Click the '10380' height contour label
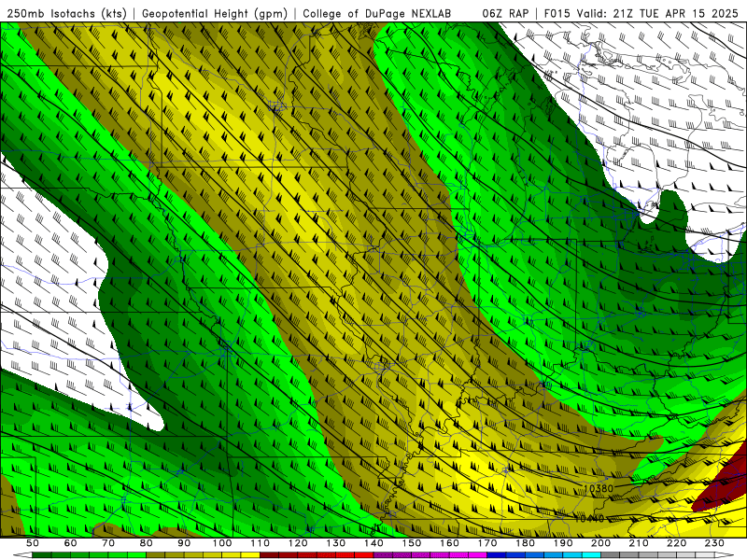 pos(598,488)
